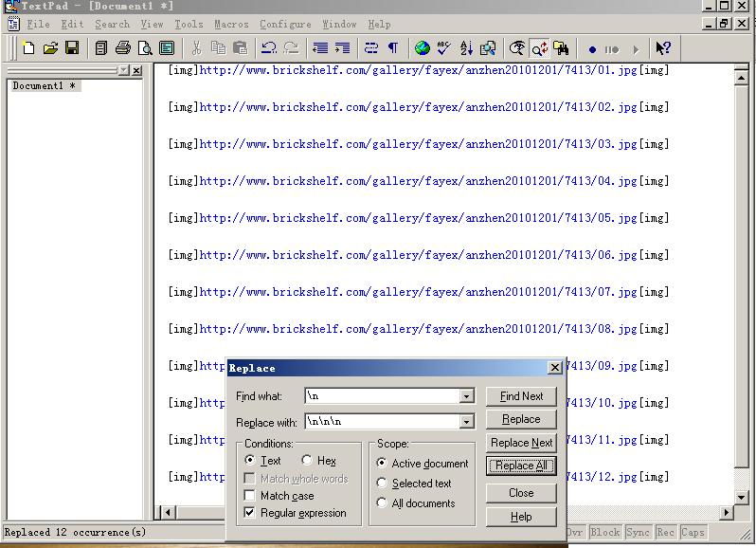Click the Replace button

(x=521, y=419)
